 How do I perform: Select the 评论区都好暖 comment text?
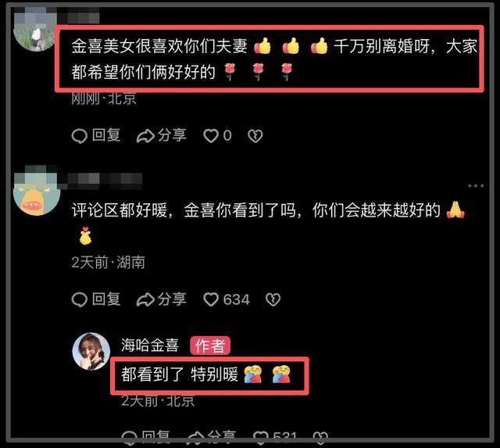point(268,224)
